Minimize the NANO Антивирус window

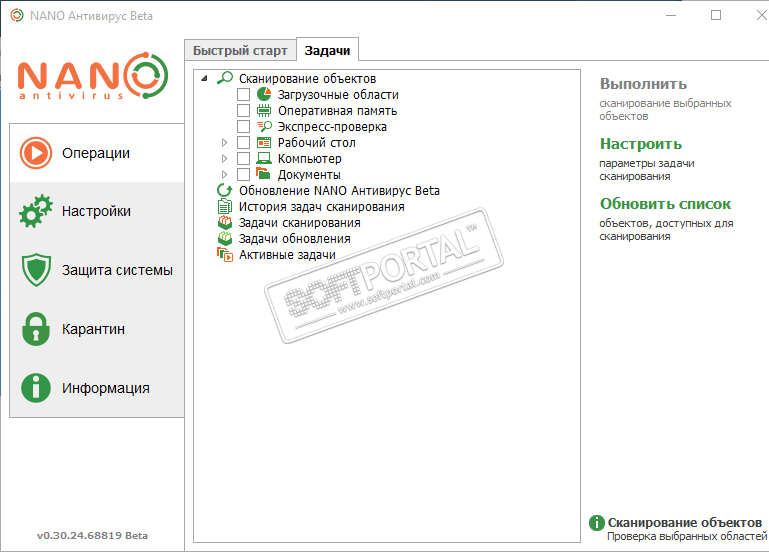click(671, 15)
